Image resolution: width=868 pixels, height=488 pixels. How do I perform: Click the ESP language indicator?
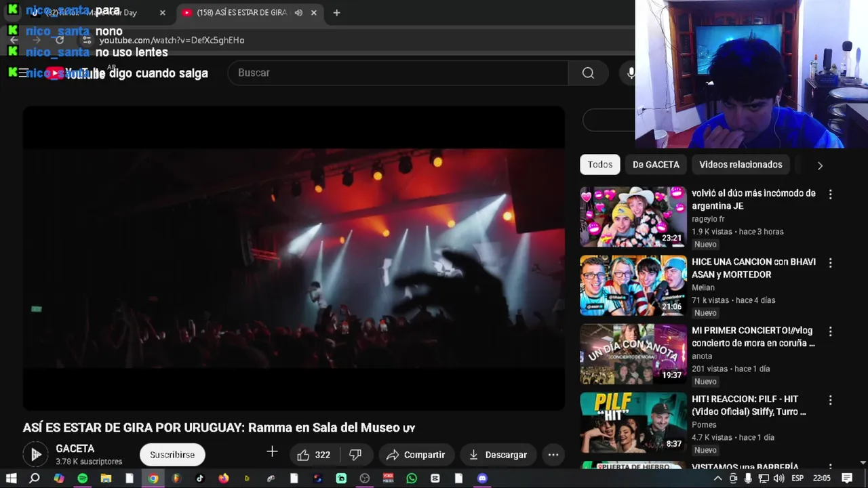point(798,479)
